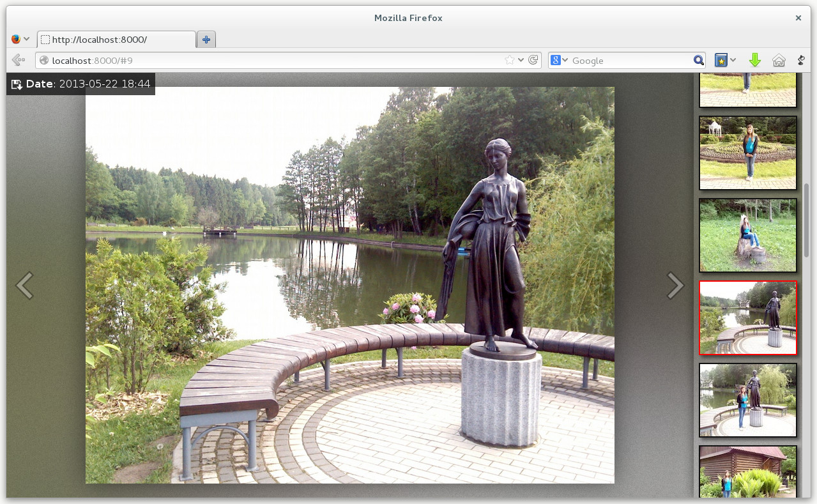Click the save icon beside Date
Screen dimensions: 817x504
pyautogui.click(x=17, y=84)
